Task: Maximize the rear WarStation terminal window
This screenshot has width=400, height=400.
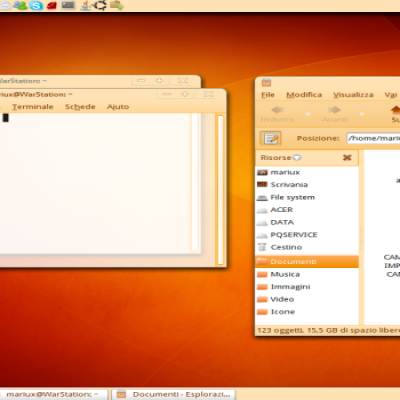Action: 159,81
